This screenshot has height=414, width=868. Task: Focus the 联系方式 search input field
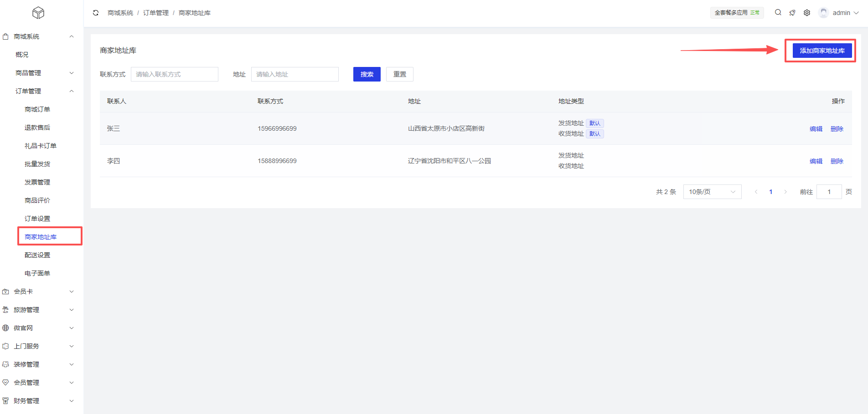pos(174,74)
